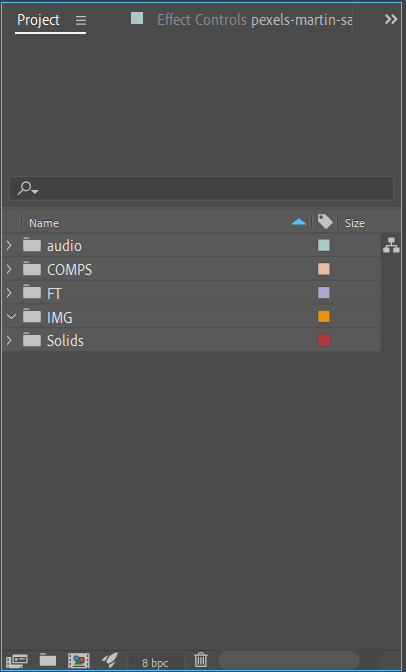The width and height of the screenshot is (406, 672).
Task: Click the 8 bpc color depth button
Action: 155,663
